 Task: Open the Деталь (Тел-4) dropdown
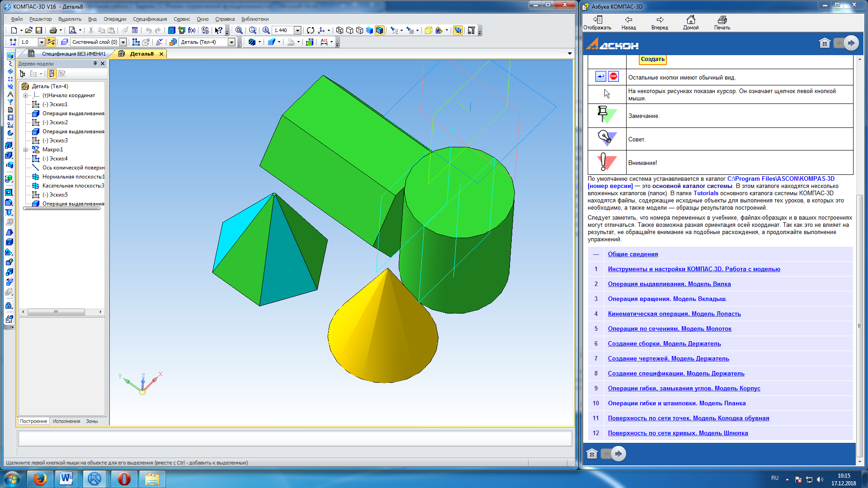tap(231, 42)
